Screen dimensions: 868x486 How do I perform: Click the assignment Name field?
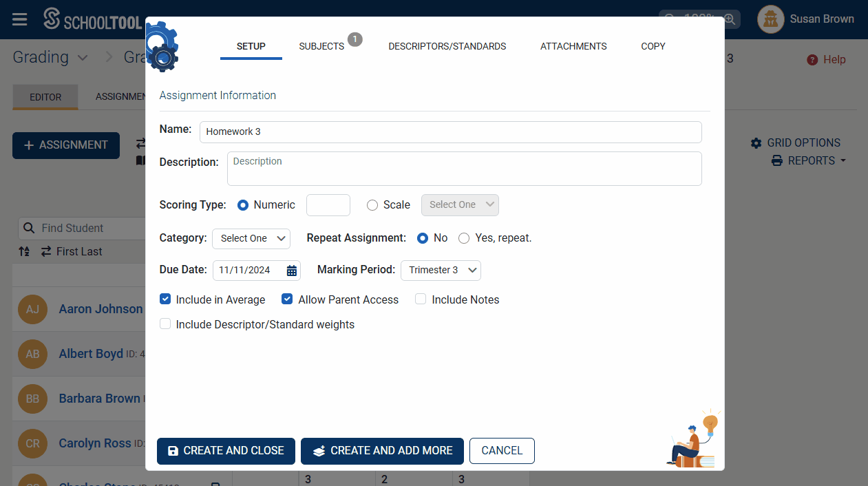coord(451,132)
